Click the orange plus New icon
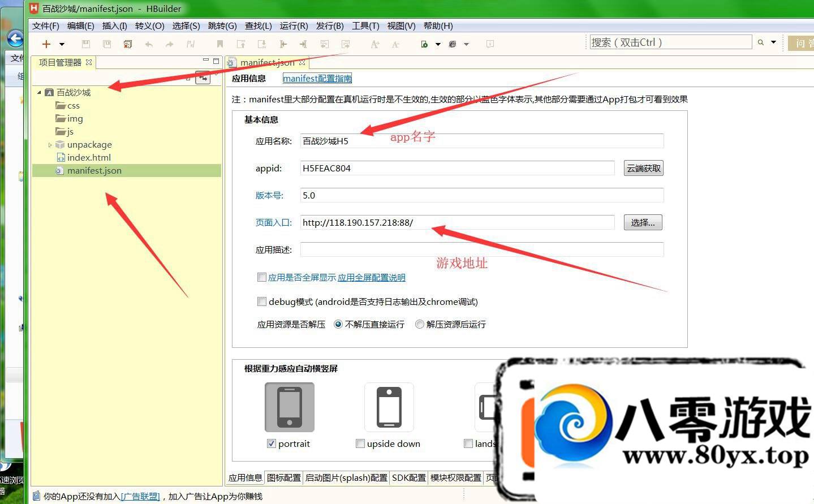The width and height of the screenshot is (814, 504). click(x=46, y=44)
